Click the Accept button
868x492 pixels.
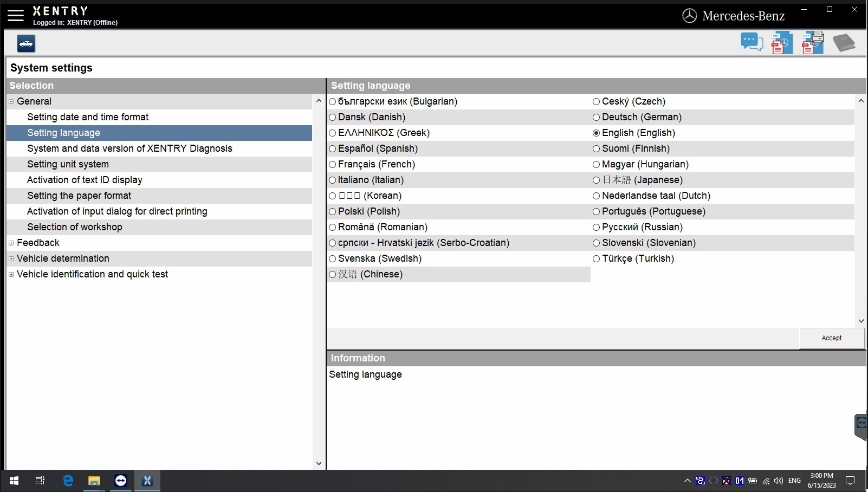[x=832, y=338]
